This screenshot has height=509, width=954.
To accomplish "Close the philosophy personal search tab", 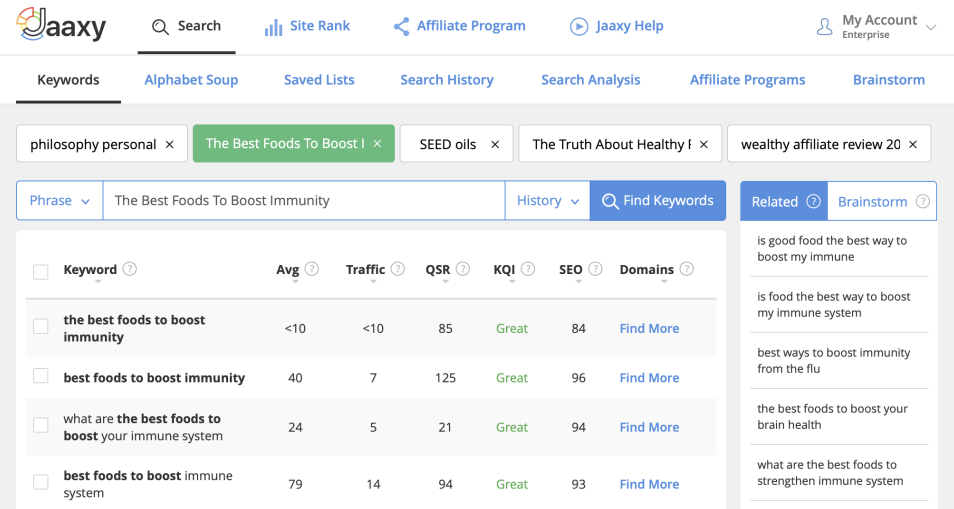I will click(170, 145).
